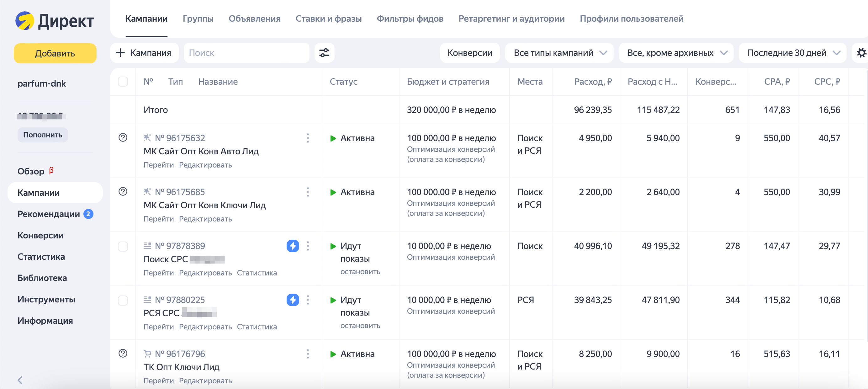868x389 pixels.
Task: Collapse sidebar with the left arrow
Action: coord(20,380)
